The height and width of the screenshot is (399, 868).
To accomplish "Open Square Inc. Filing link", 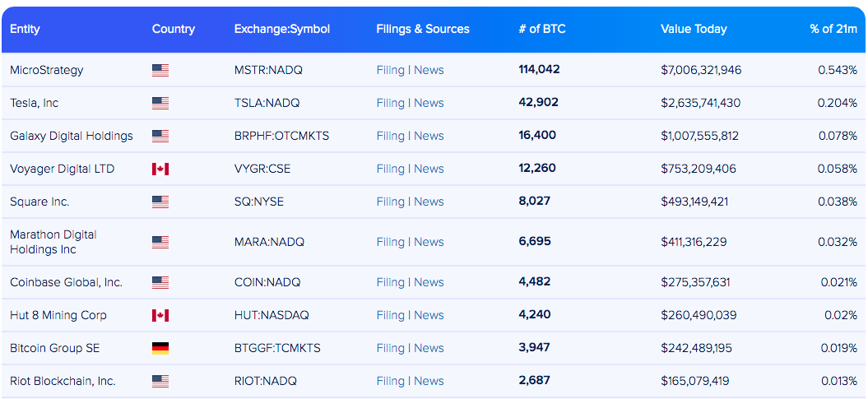I will pyautogui.click(x=390, y=202).
